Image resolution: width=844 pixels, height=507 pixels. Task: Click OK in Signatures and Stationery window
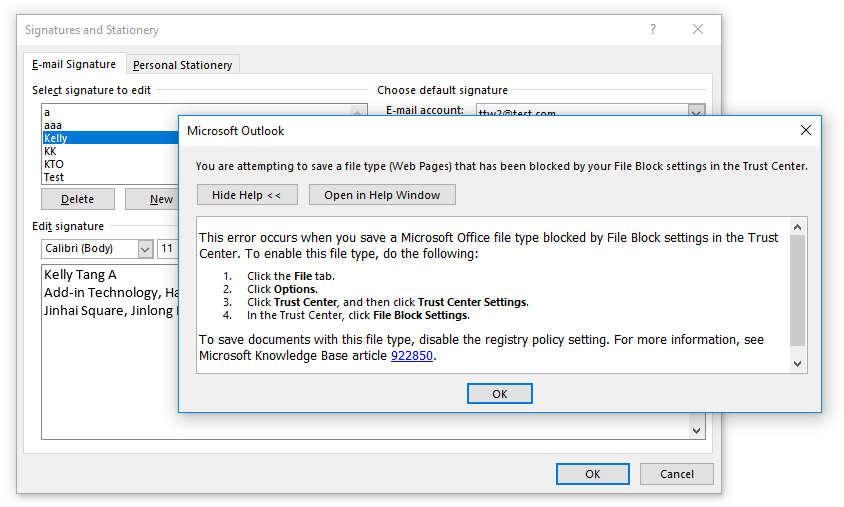(593, 474)
